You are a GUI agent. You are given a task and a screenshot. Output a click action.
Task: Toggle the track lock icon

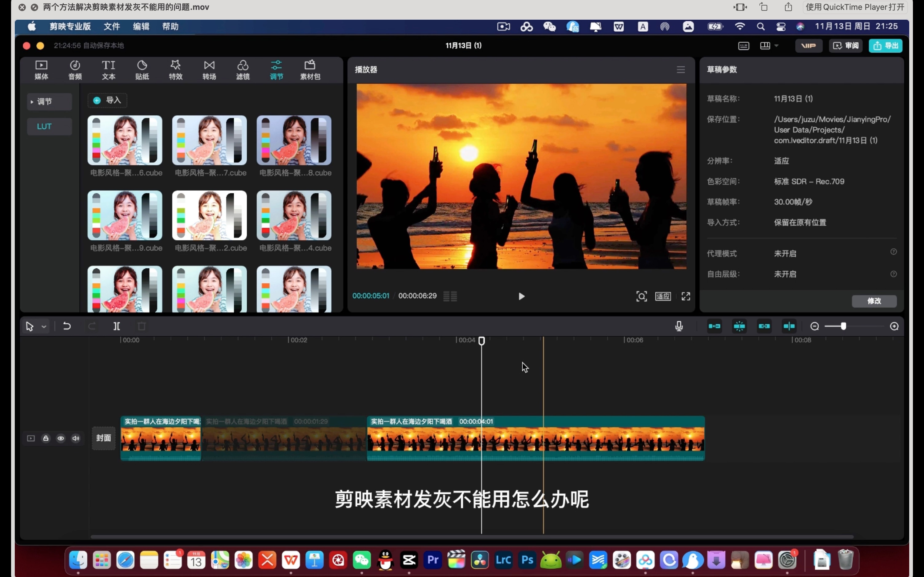46,438
